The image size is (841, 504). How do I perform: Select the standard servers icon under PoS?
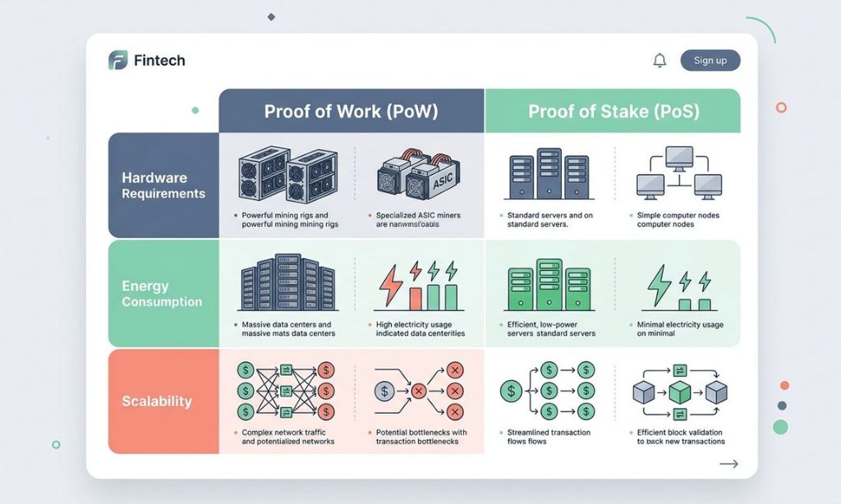click(549, 175)
